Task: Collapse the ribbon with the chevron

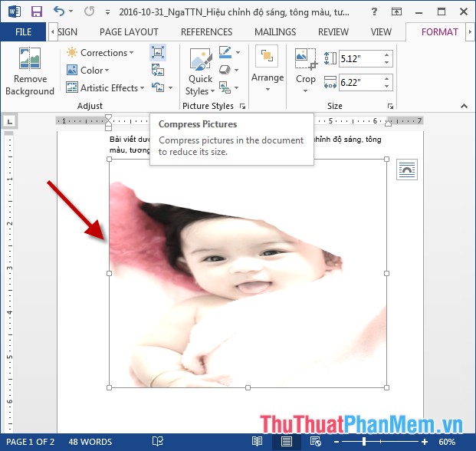Action: point(464,106)
